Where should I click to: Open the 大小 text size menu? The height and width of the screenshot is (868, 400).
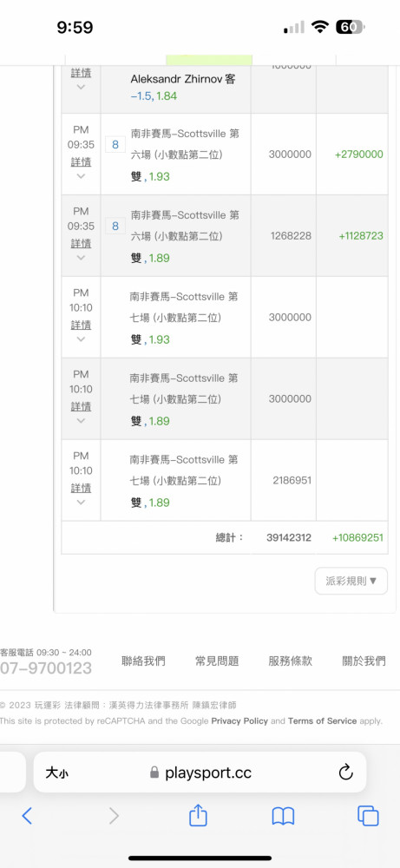[56, 773]
